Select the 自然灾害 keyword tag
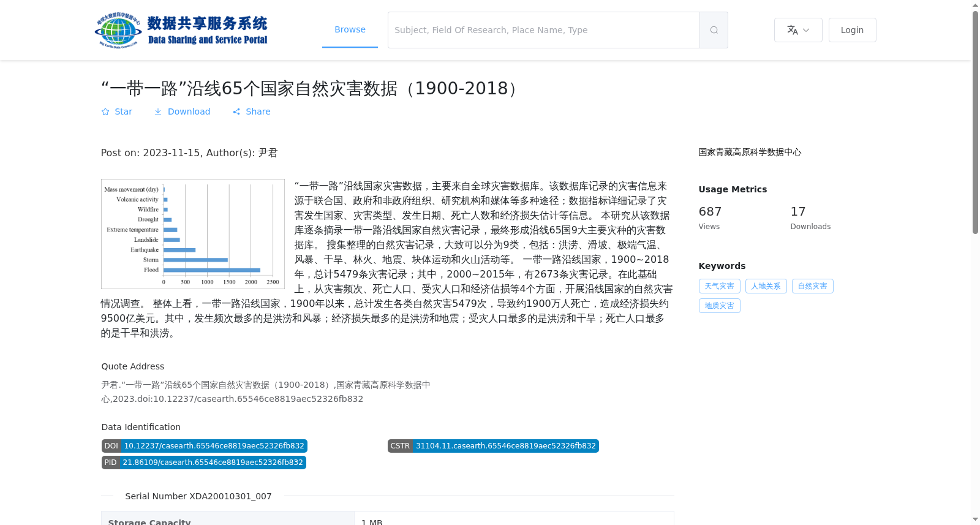The height and width of the screenshot is (525, 980). pyautogui.click(x=812, y=286)
